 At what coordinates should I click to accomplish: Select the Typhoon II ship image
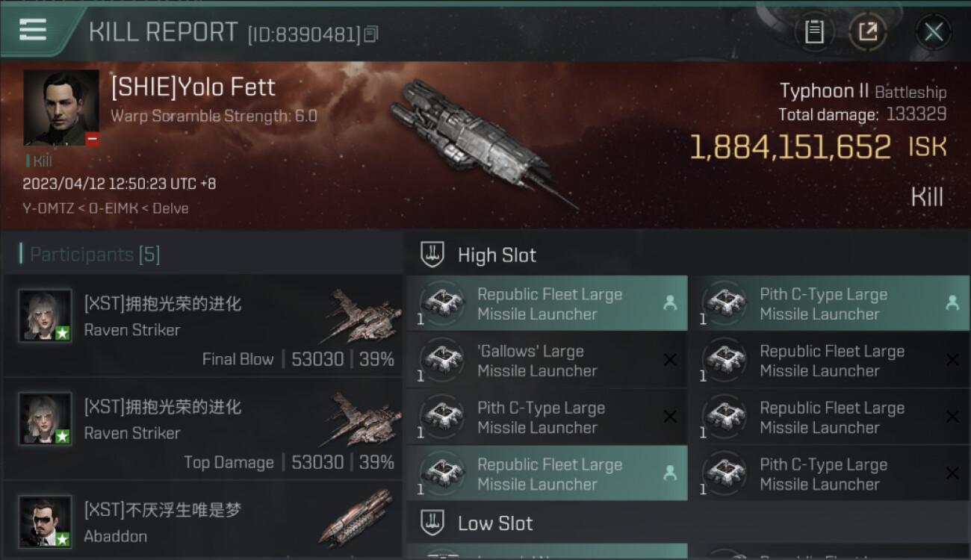(478, 142)
